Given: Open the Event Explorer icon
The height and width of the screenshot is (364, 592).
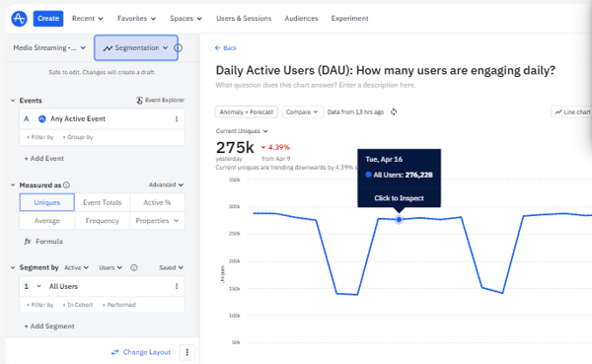Looking at the screenshot, I should pos(139,100).
